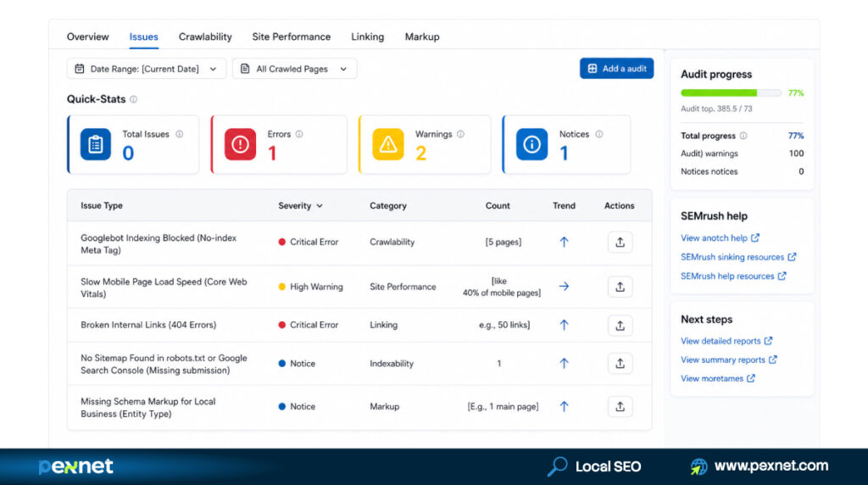
Task: Export the Missing Schema Markup issue
Action: pos(620,406)
